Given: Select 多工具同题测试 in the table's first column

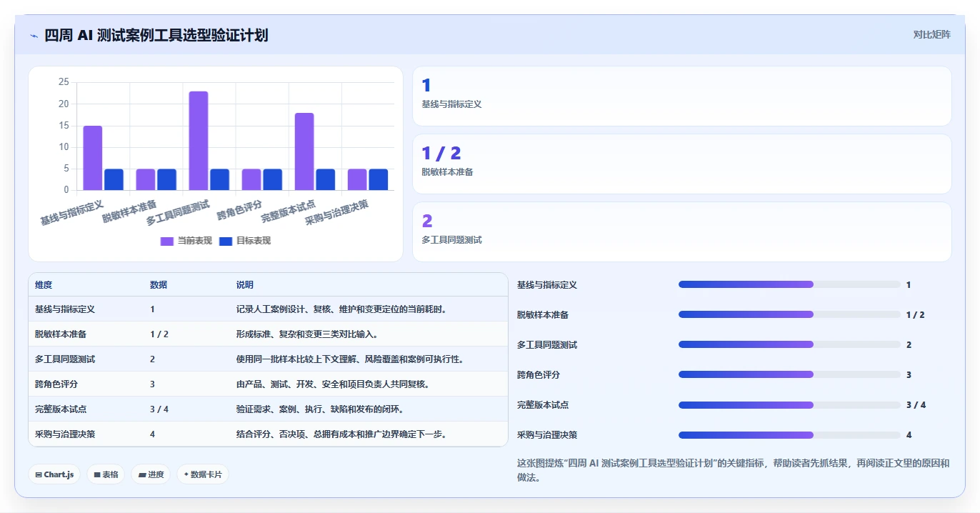Looking at the screenshot, I should click(65, 359).
